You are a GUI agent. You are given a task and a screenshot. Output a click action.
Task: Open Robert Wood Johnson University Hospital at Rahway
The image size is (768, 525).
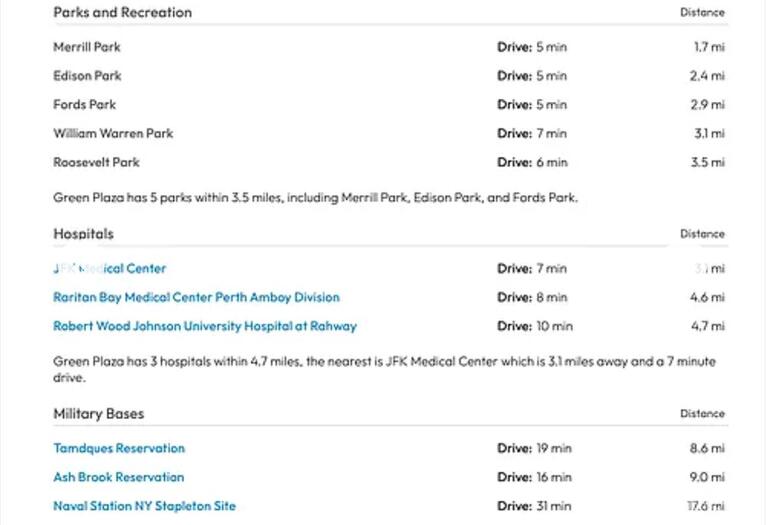[x=205, y=326]
